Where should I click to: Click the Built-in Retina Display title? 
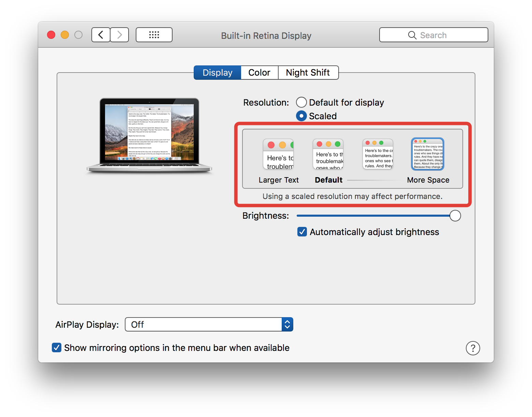266,35
